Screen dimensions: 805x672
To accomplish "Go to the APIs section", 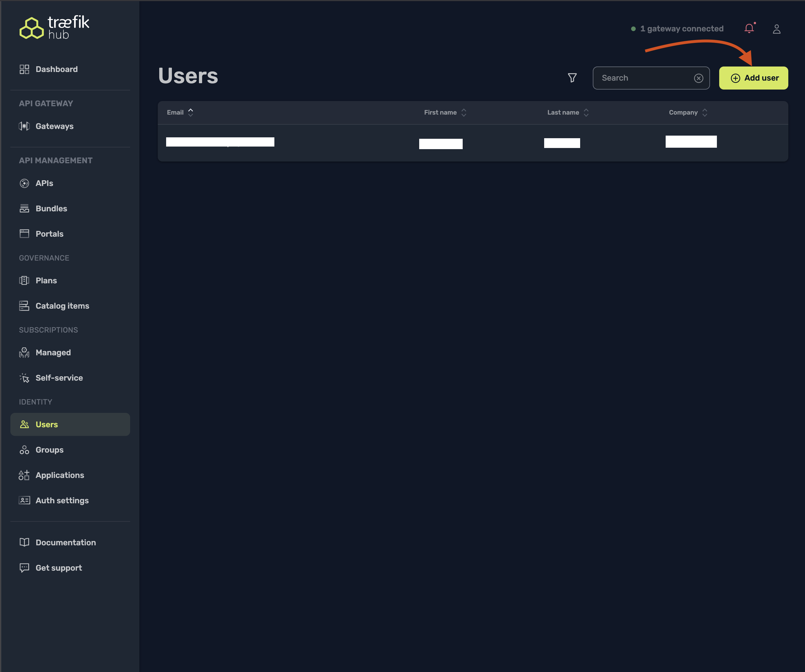I will pos(44,183).
